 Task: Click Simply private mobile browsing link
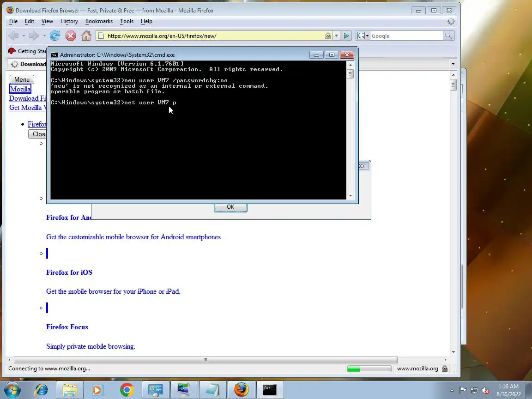pos(91,346)
